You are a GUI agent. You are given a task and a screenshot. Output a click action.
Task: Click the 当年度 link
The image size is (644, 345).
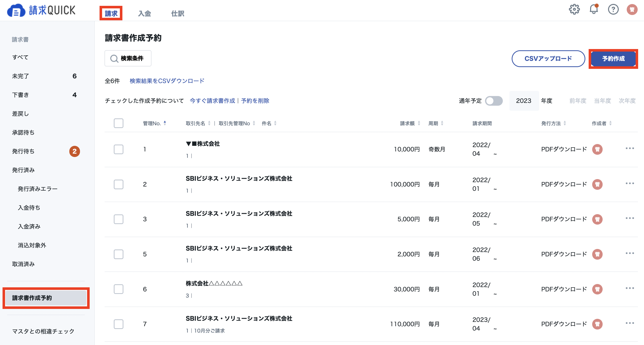(602, 101)
